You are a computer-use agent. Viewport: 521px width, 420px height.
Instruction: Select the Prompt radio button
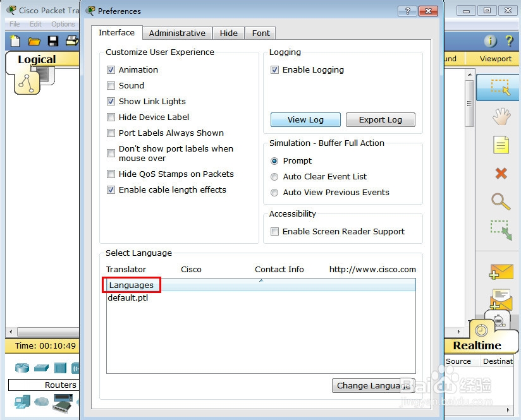click(274, 161)
